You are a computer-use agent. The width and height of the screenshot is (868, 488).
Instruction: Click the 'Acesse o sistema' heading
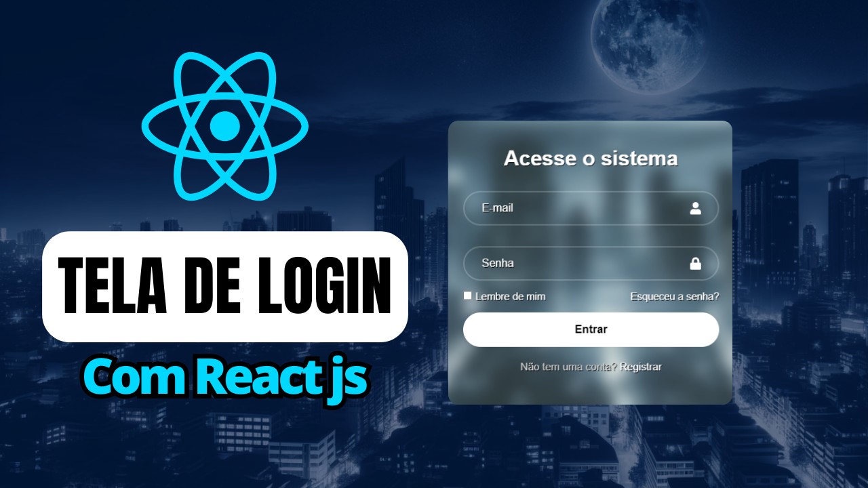tap(591, 159)
